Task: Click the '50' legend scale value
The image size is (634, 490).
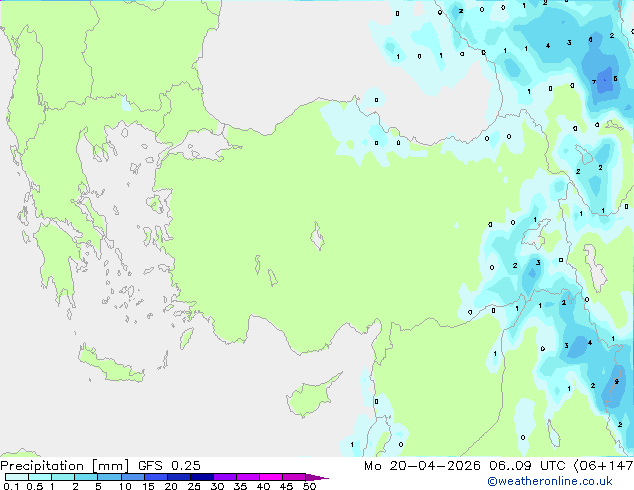Action: (309, 486)
